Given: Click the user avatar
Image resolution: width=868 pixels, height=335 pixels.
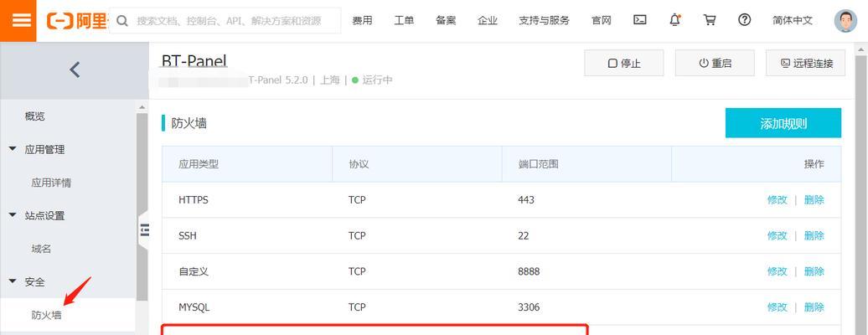Looking at the screenshot, I should (x=845, y=20).
